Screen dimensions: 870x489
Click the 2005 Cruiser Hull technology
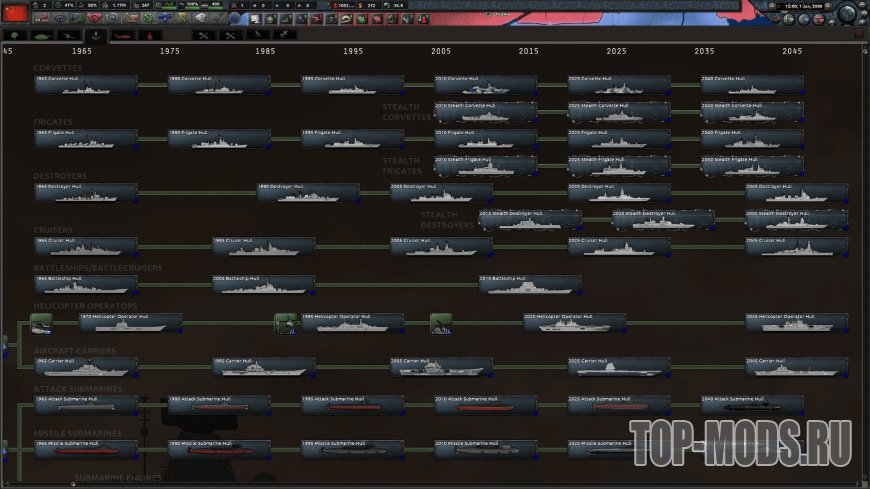tap(441, 247)
